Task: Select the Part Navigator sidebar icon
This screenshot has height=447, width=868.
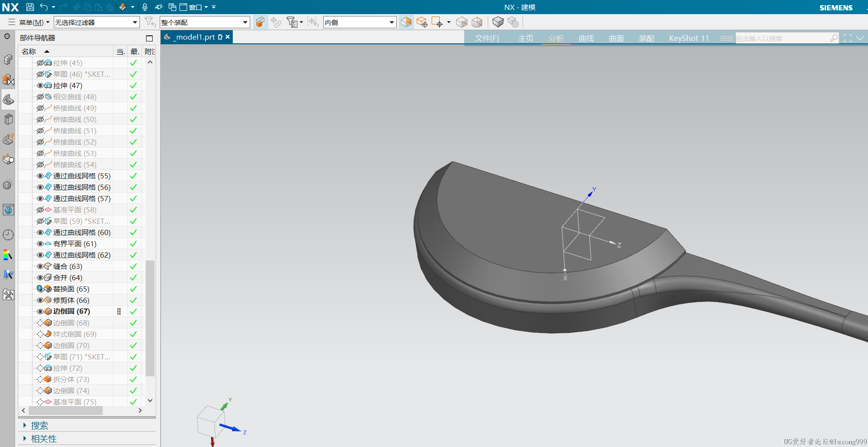Action: [8, 99]
